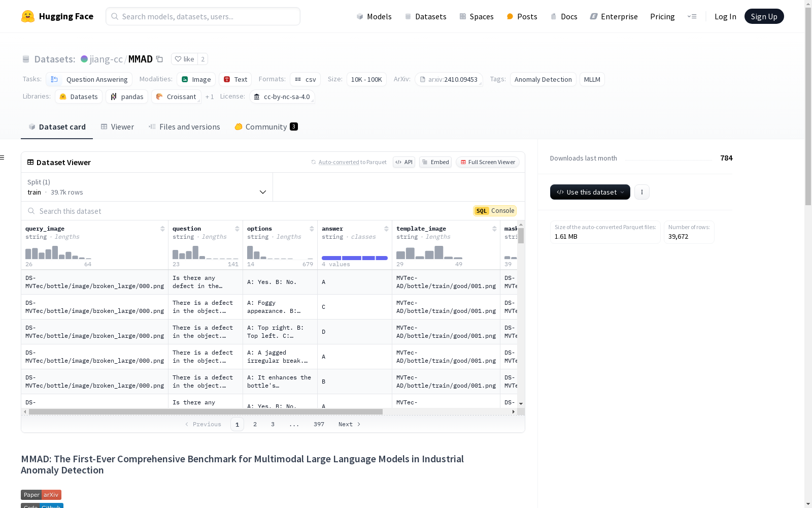Viewport: 812px width, 508px height.
Task: Click the sidebar toggle icon at left edge
Action: (3, 157)
